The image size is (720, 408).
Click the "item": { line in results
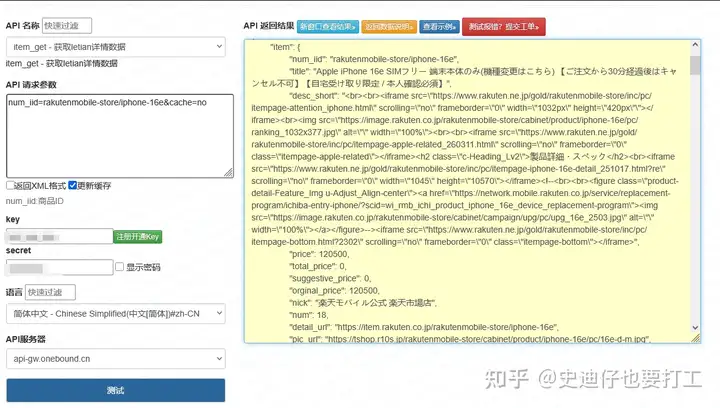(x=285, y=47)
